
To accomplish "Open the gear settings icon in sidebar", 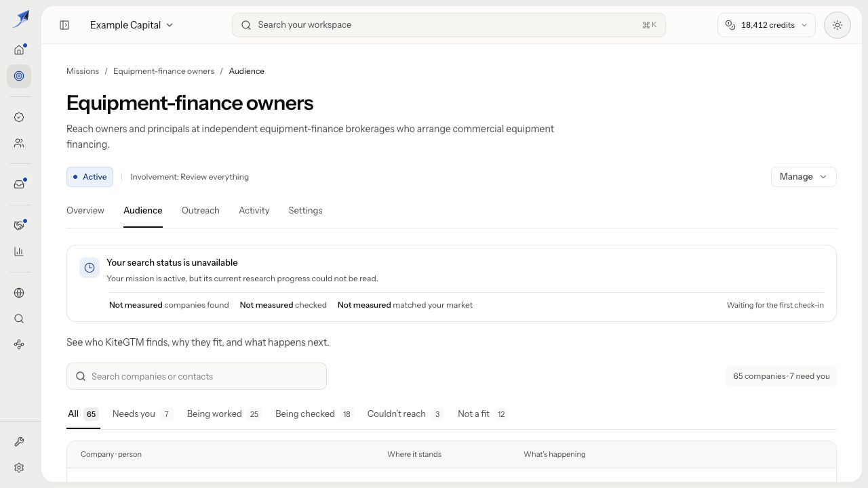I will tap(19, 468).
